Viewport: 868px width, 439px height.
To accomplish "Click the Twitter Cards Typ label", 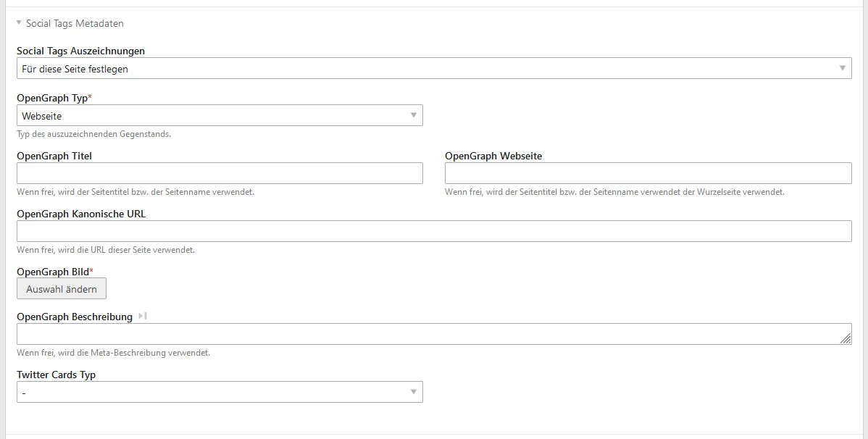I will point(56,375).
